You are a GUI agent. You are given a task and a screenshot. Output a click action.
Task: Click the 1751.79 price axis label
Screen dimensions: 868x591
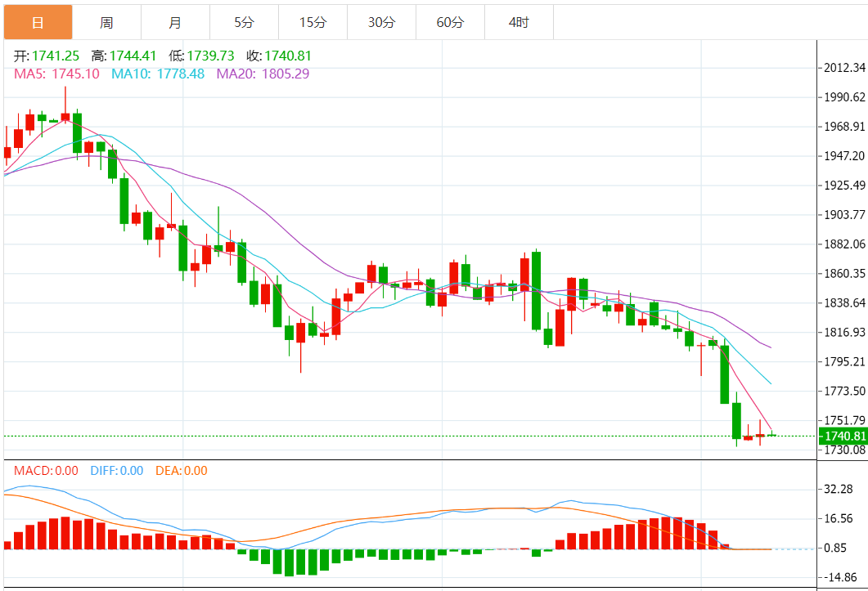(845, 420)
